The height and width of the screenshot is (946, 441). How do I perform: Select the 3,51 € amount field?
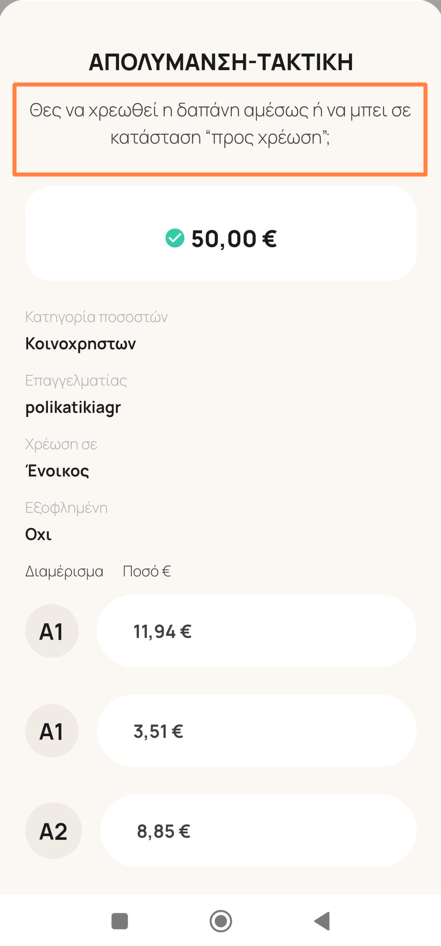(x=256, y=731)
